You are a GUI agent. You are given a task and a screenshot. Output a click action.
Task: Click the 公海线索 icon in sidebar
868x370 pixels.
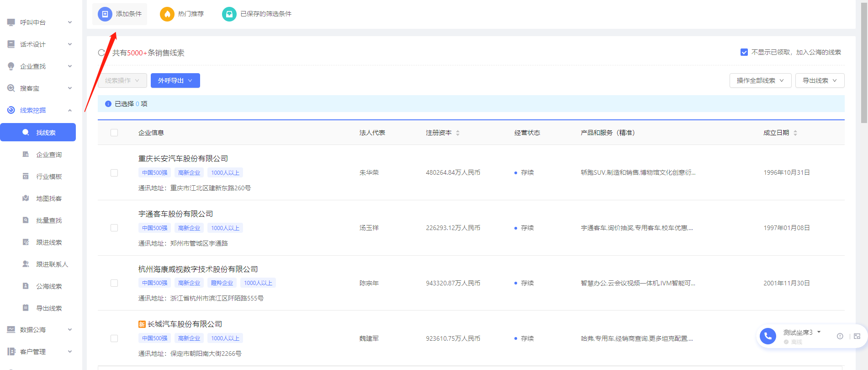click(x=26, y=286)
